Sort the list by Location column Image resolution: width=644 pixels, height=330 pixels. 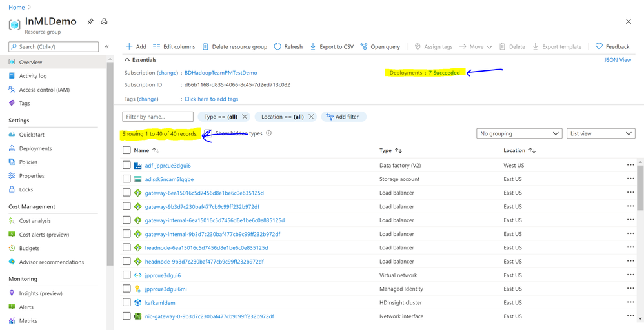(x=519, y=151)
